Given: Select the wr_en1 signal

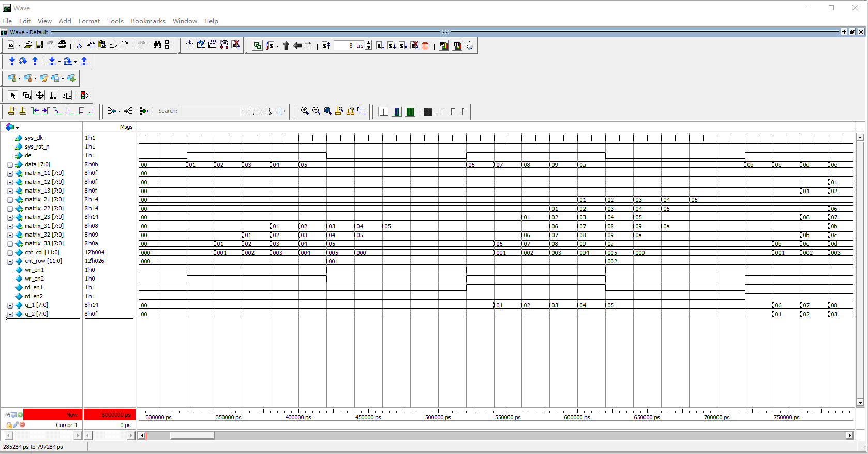Looking at the screenshot, I should [34, 270].
